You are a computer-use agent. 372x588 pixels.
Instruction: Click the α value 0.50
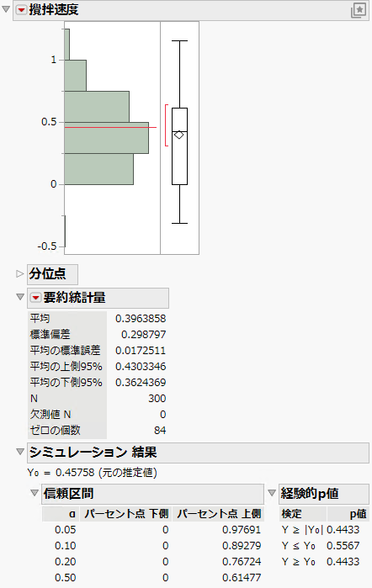[x=66, y=578]
